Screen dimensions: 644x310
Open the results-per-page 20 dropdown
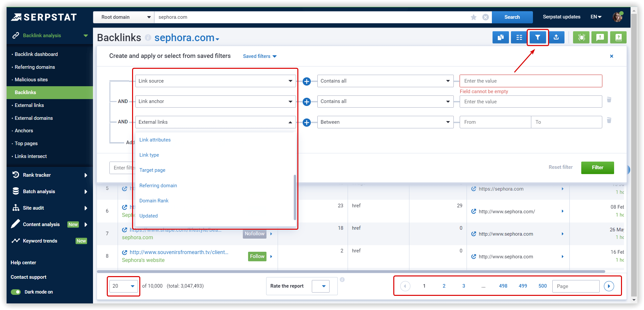pos(123,286)
